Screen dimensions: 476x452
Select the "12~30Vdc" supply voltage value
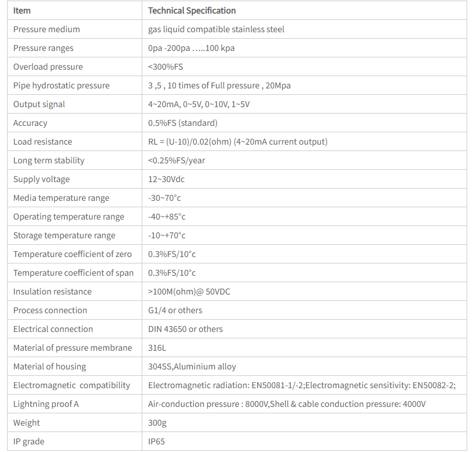coord(166,179)
